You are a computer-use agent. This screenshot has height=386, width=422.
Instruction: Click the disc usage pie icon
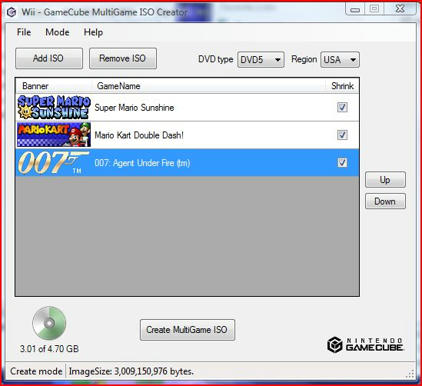(x=49, y=323)
